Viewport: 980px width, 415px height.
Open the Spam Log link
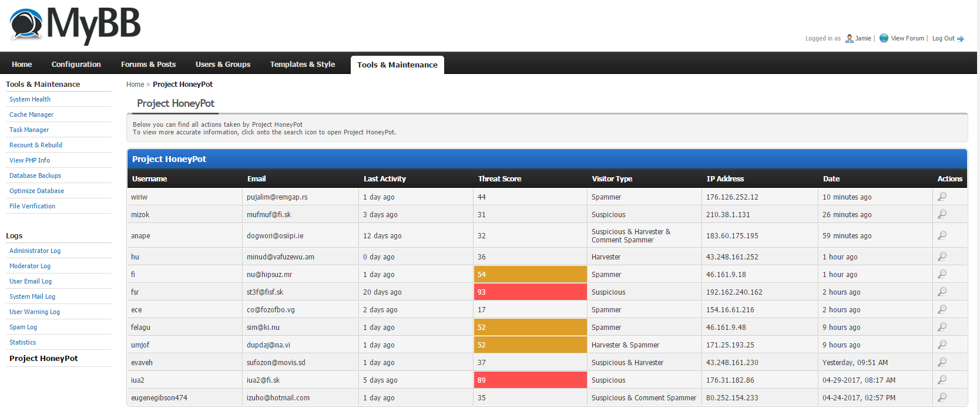[23, 327]
